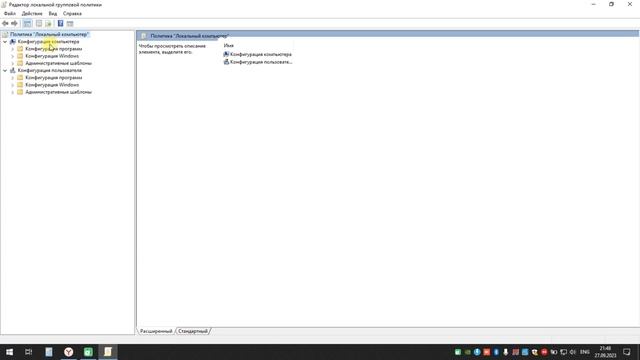This screenshot has height=360, width=640.
Task: Expand Административные шаблоны under computer configuration
Action: (x=12, y=63)
